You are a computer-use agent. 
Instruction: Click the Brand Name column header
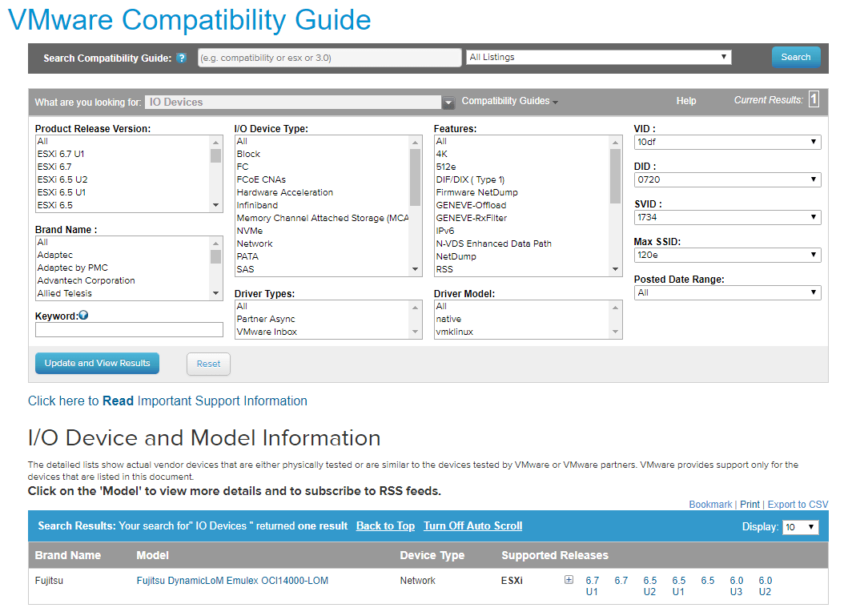point(68,555)
